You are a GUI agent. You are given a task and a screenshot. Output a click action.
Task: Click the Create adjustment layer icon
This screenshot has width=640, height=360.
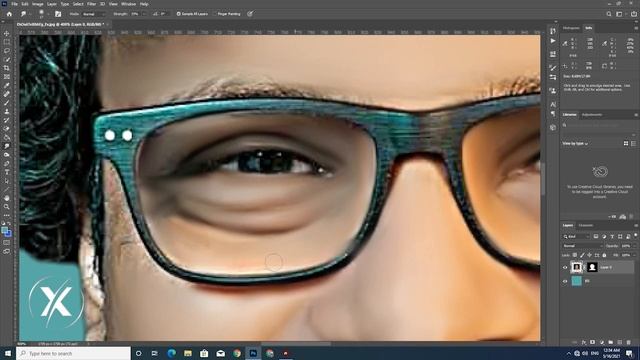point(602,342)
